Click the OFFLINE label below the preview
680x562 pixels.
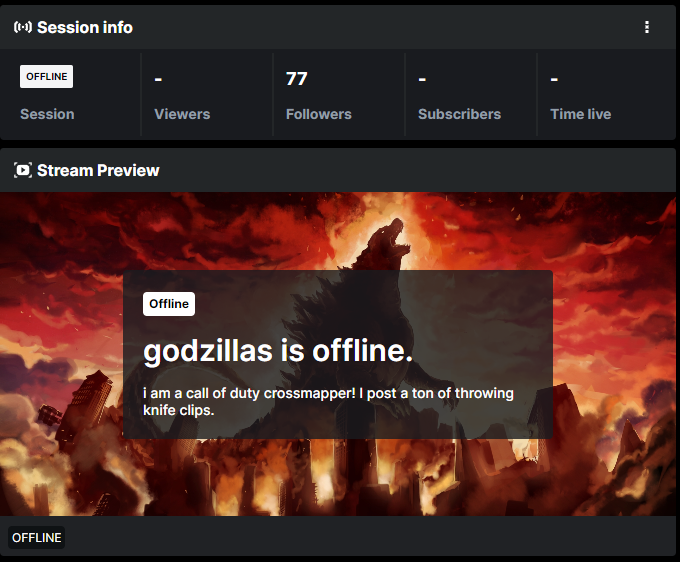click(36, 538)
